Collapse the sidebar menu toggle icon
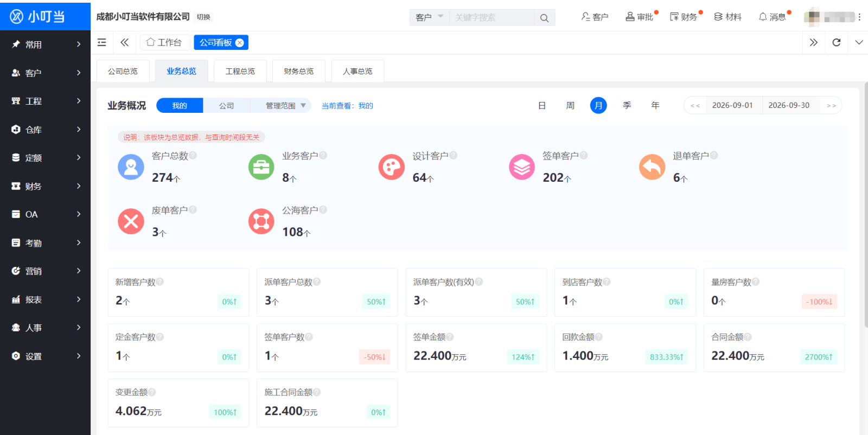 [101, 42]
